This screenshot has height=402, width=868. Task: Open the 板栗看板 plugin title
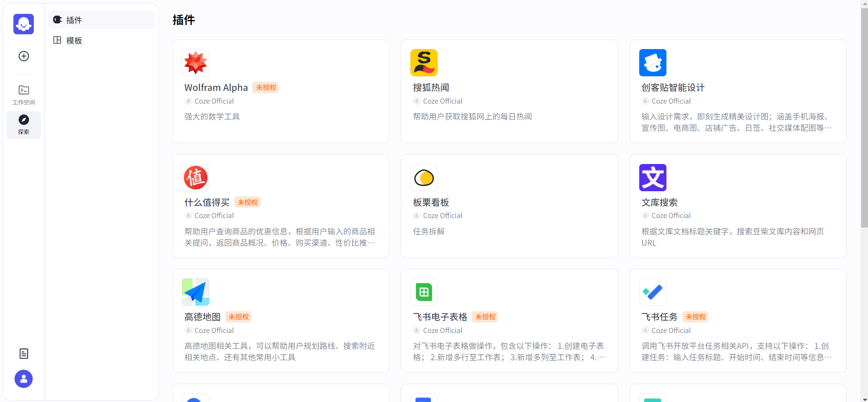[431, 202]
